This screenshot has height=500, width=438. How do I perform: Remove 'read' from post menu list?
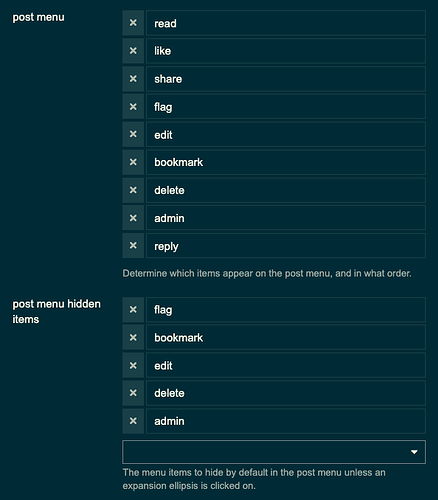pyautogui.click(x=133, y=23)
